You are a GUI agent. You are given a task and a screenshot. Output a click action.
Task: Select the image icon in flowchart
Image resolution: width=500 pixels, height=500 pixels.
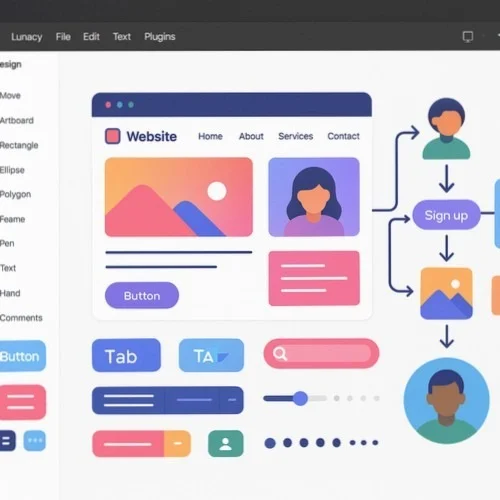coord(446,293)
